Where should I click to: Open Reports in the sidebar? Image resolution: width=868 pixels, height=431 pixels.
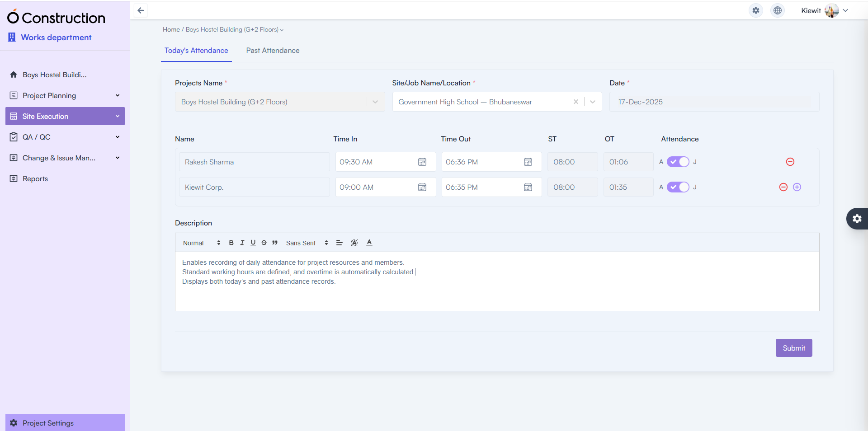(35, 178)
